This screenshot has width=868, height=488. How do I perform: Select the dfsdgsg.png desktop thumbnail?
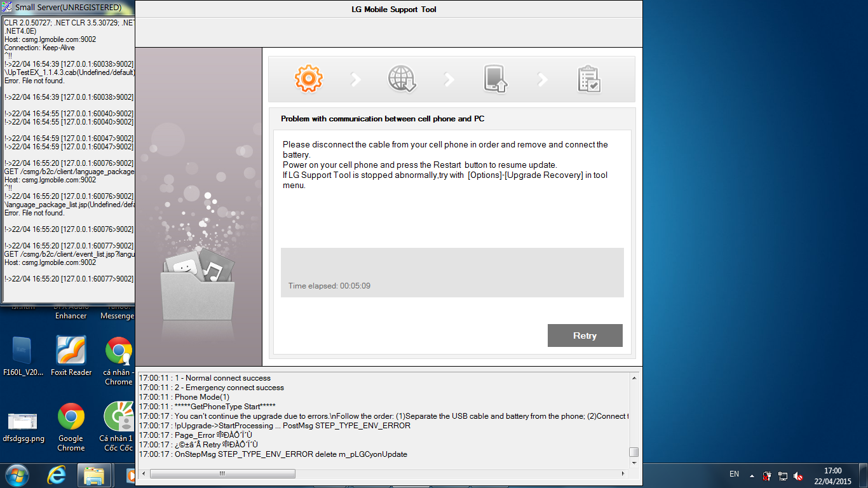tap(24, 426)
